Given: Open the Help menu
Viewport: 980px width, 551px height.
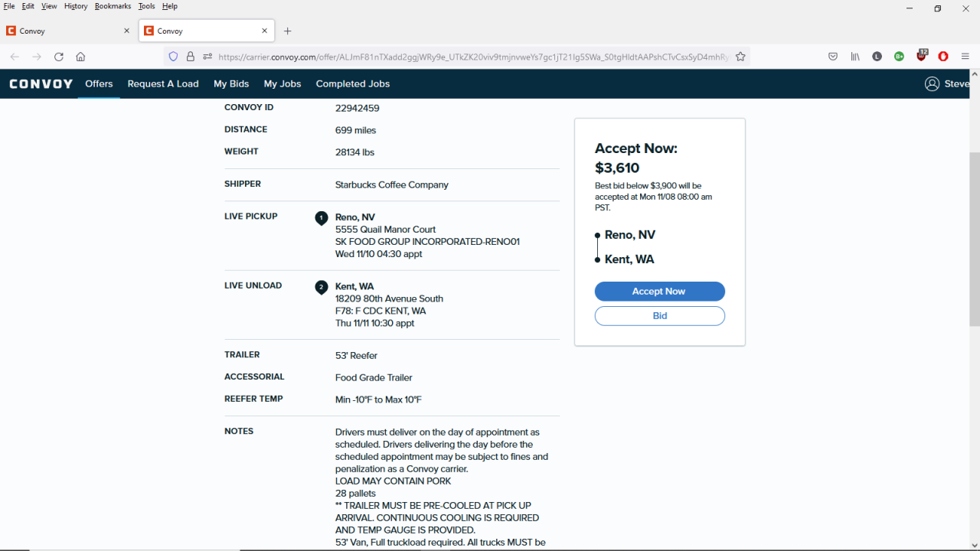Looking at the screenshot, I should (170, 6).
